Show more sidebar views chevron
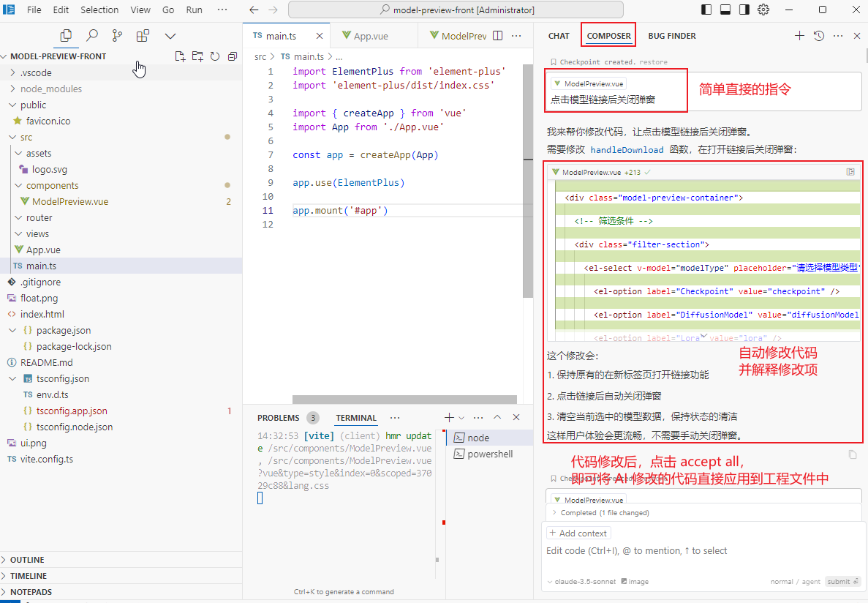Image resolution: width=868 pixels, height=603 pixels. point(170,36)
